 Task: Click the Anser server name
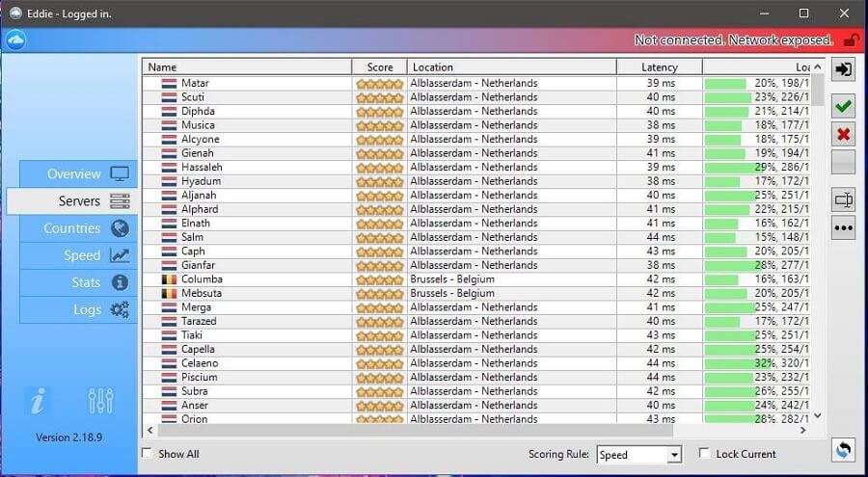pyautogui.click(x=195, y=405)
